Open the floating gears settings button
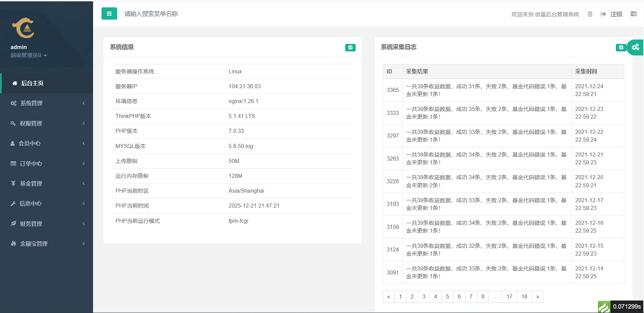Image resolution: width=644 pixels, height=313 pixels. (636, 47)
